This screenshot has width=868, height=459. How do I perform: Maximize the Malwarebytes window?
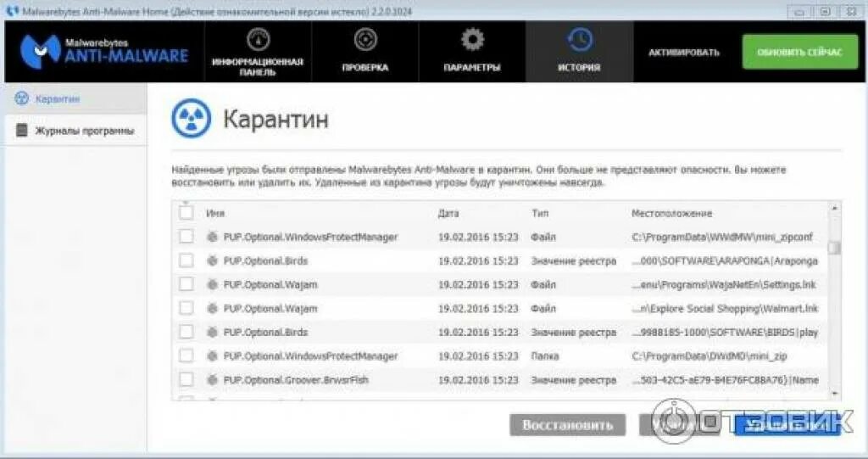click(825, 12)
